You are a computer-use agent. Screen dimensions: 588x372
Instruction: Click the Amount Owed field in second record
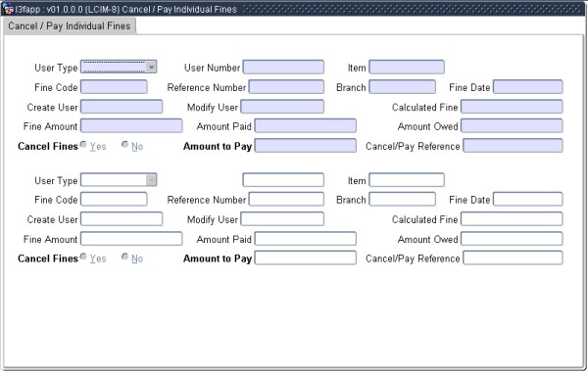(x=512, y=239)
